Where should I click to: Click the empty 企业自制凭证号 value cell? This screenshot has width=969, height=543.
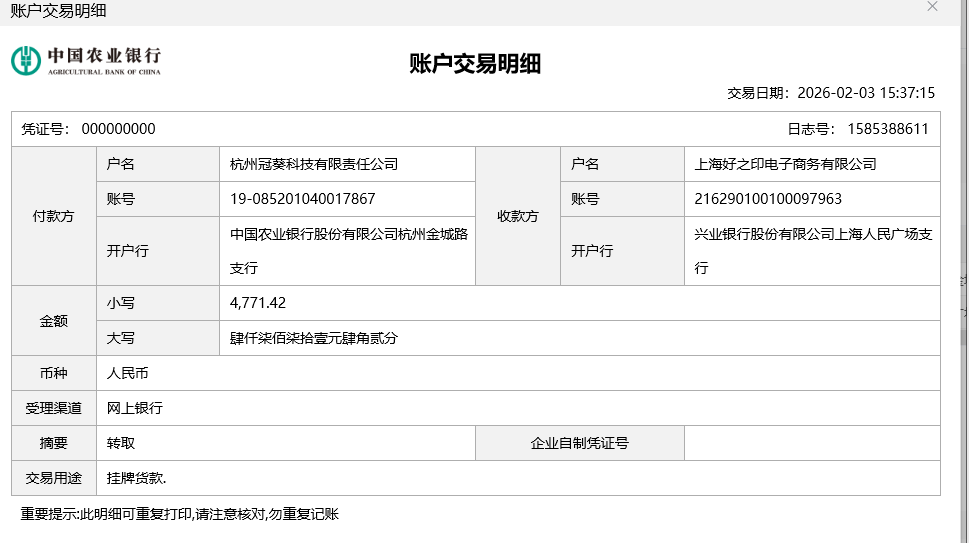click(812, 443)
